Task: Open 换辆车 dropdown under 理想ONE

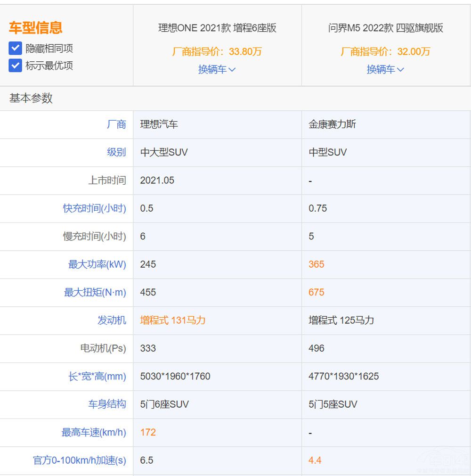Action: pyautogui.click(x=217, y=69)
